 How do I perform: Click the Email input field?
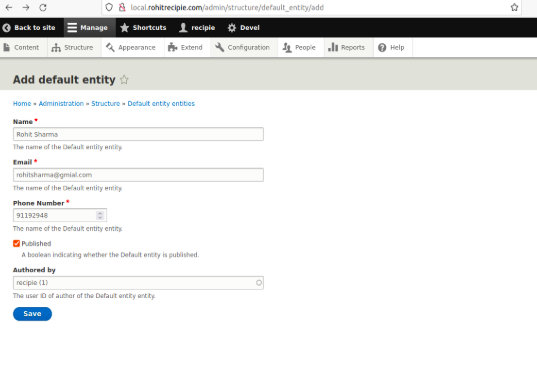pos(138,175)
